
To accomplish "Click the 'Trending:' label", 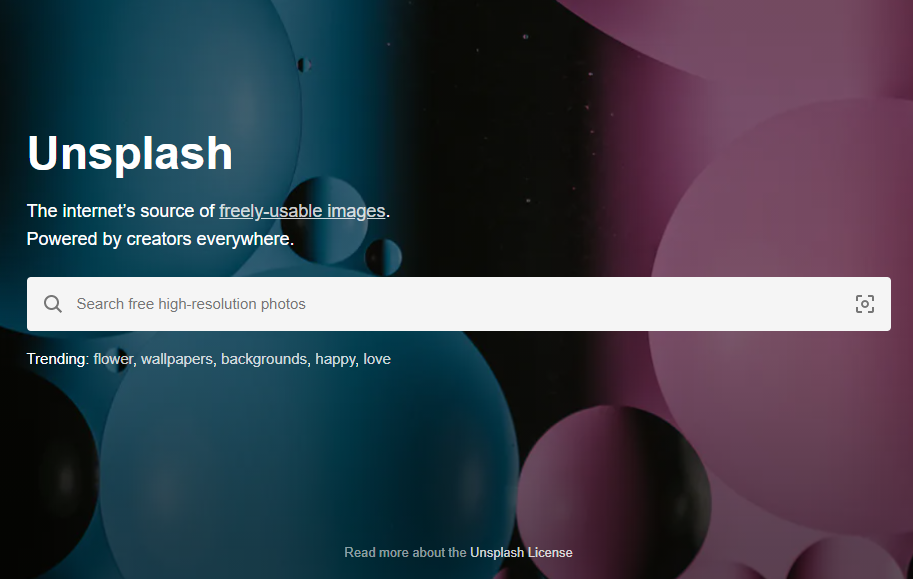I will pos(58,359).
